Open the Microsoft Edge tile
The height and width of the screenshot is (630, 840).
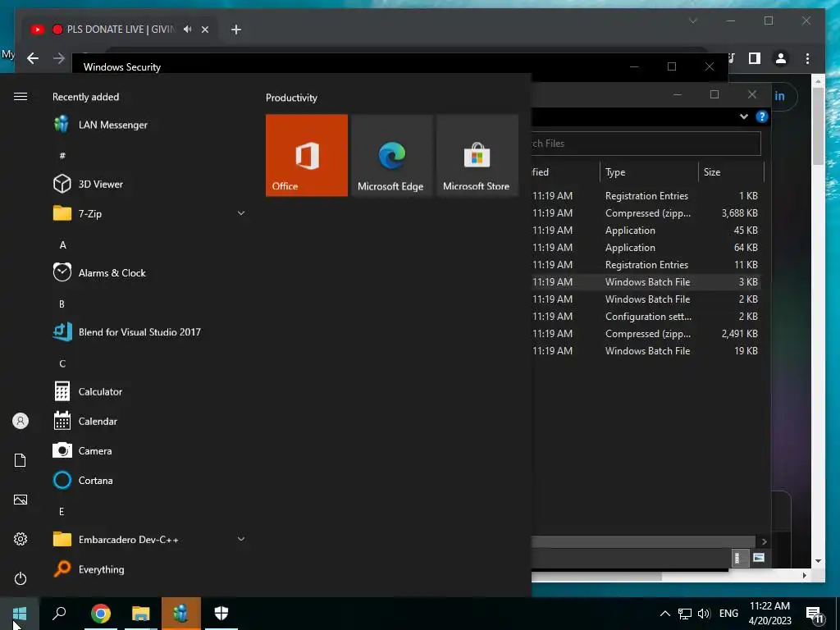391,155
